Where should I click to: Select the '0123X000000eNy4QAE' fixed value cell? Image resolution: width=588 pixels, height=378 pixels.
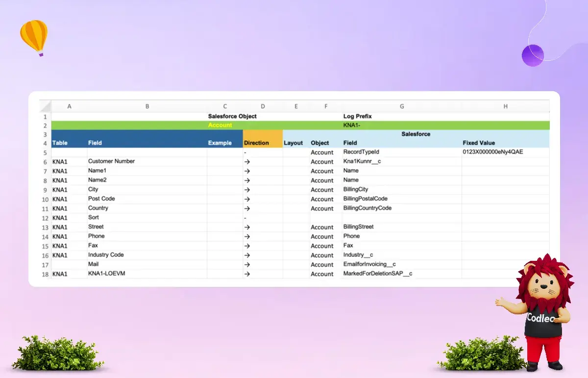click(505, 152)
